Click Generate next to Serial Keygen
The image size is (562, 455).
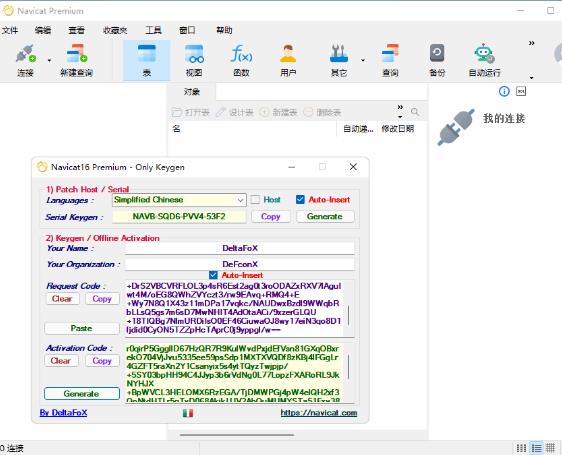[x=325, y=217]
